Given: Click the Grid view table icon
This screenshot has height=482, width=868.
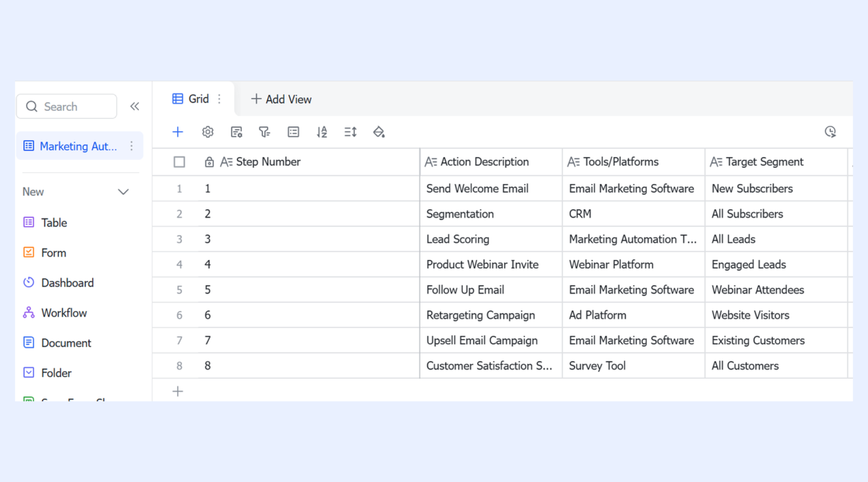Looking at the screenshot, I should click(178, 99).
